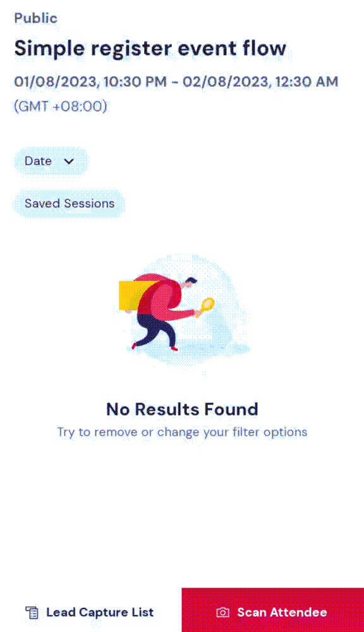
Task: Click the yellow box on the man's back
Action: point(133,295)
